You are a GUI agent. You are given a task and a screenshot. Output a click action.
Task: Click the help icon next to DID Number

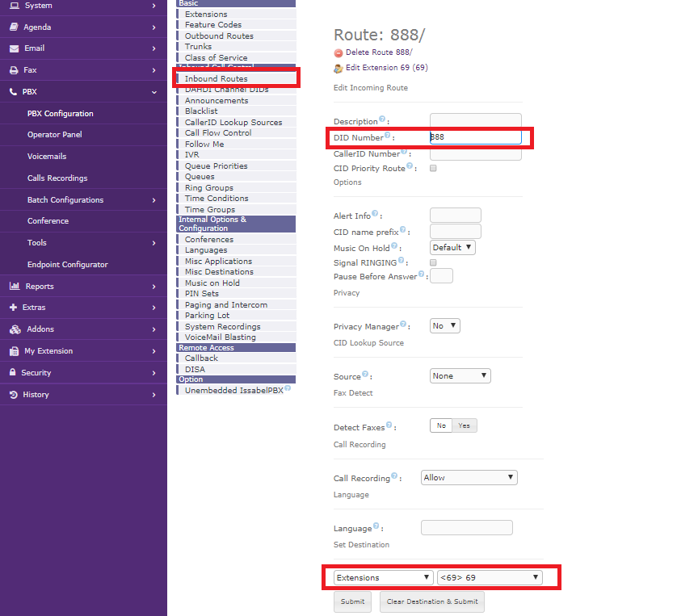coord(387,136)
